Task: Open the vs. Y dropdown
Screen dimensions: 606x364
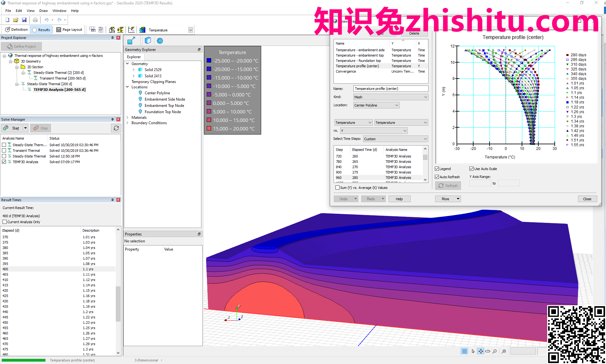Action: pyautogui.click(x=374, y=131)
